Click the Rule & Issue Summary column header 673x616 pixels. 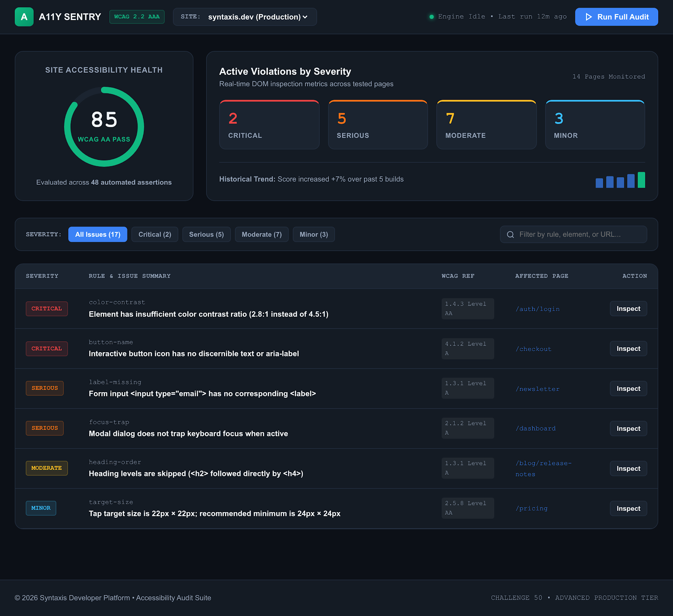130,276
